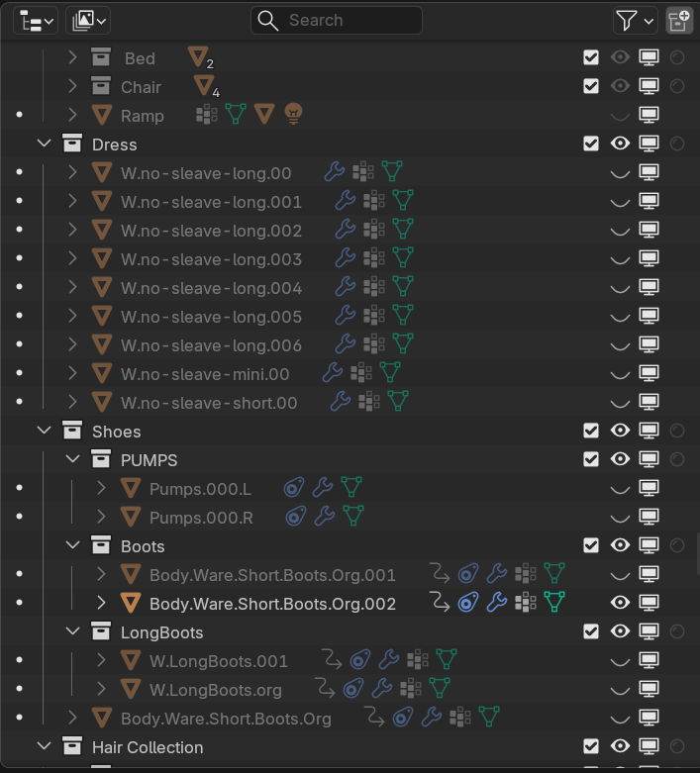Collapse the PUMPS collection
The image size is (700, 773).
click(x=72, y=460)
